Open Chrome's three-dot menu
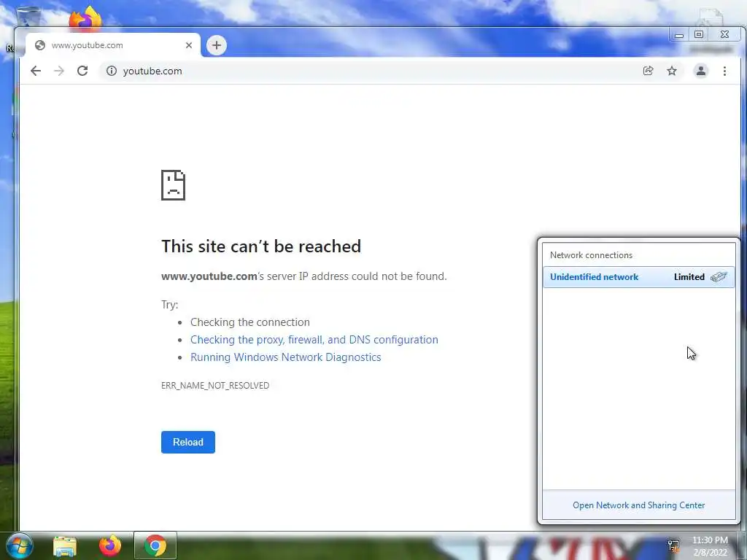747x560 pixels. pyautogui.click(x=724, y=71)
